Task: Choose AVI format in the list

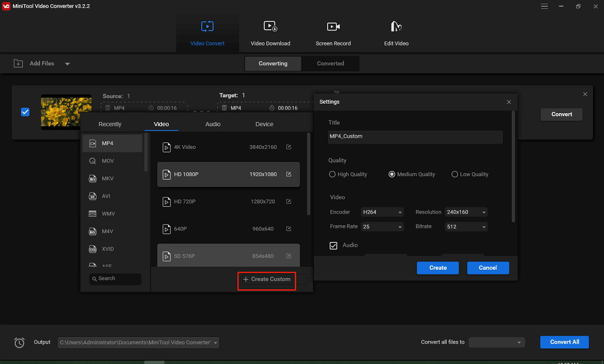Action: click(x=113, y=196)
